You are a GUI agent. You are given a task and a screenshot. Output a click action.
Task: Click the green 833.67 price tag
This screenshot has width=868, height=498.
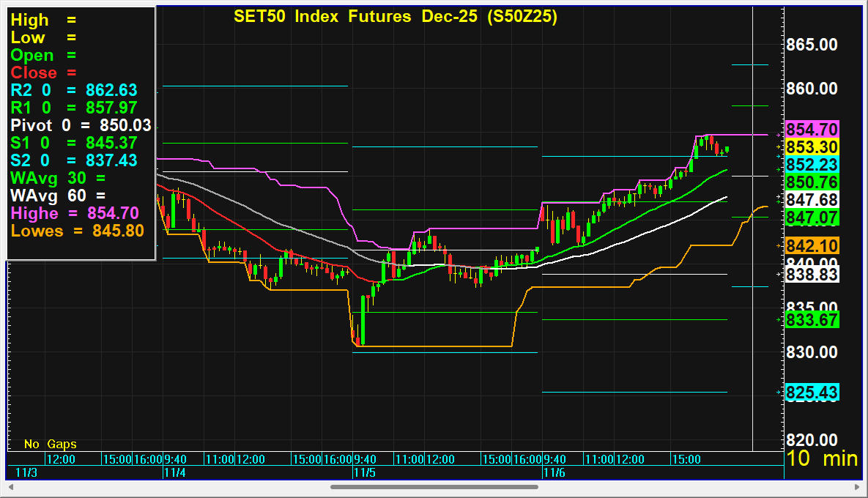(812, 320)
